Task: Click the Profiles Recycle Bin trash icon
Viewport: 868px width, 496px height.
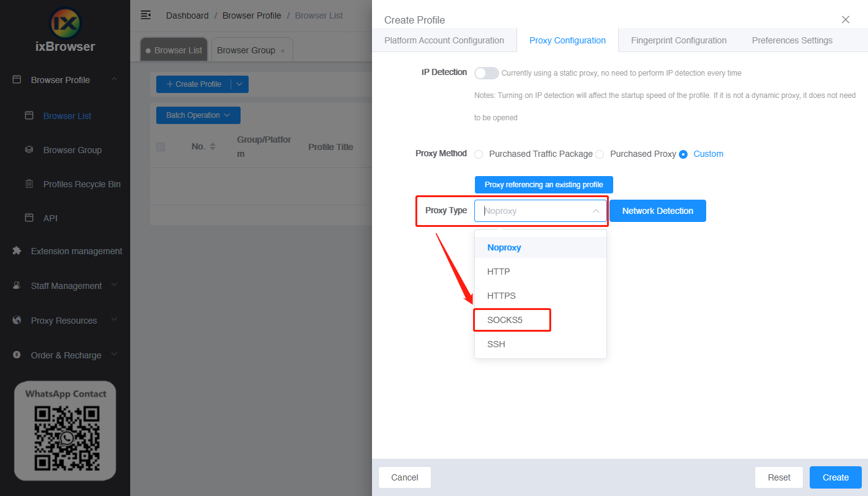Action: click(29, 184)
